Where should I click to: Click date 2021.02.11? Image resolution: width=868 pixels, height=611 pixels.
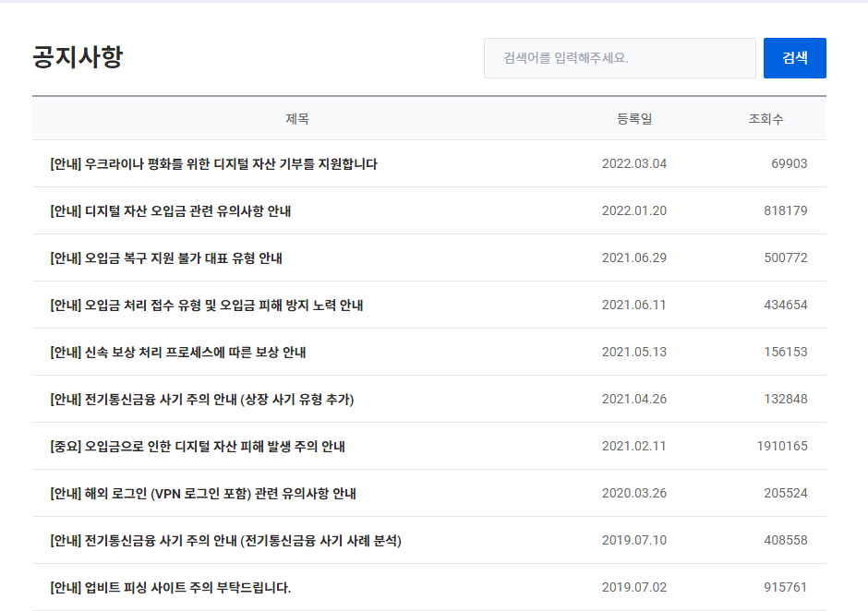634,446
